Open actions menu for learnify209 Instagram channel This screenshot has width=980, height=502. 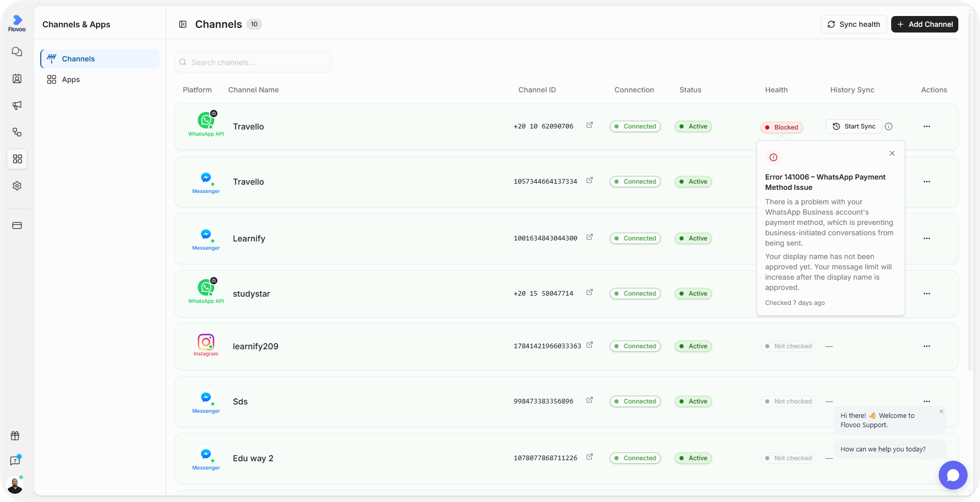(927, 346)
